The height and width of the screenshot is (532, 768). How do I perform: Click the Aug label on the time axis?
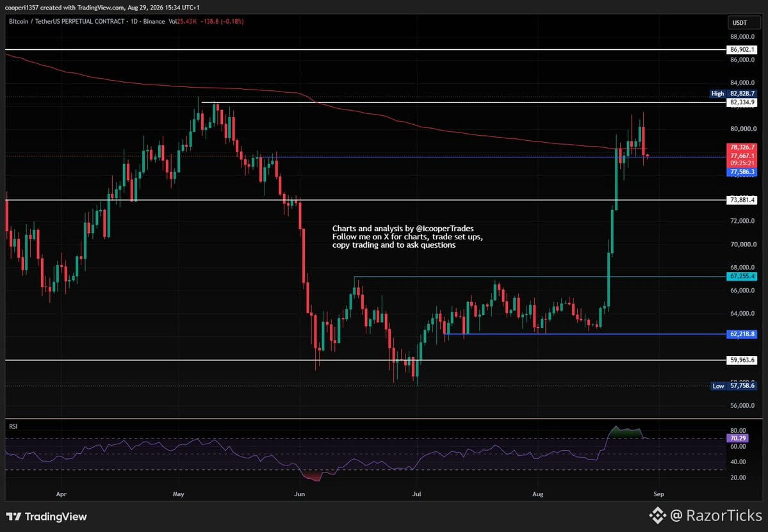(538, 494)
